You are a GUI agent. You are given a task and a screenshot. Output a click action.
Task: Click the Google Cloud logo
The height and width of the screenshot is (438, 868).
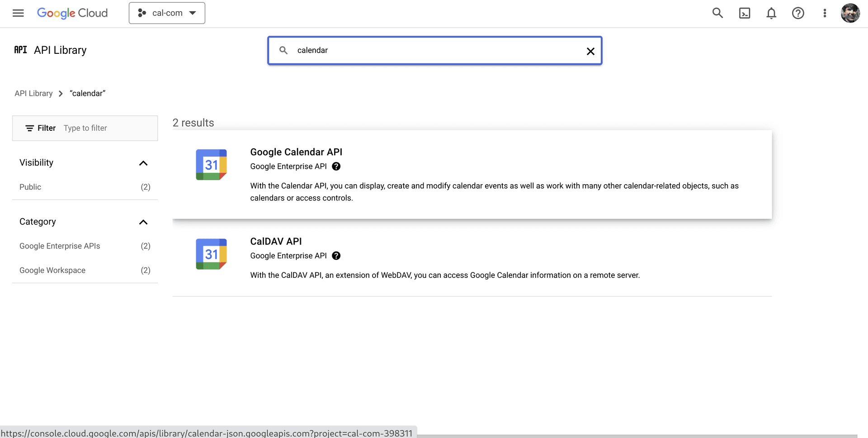tap(72, 13)
